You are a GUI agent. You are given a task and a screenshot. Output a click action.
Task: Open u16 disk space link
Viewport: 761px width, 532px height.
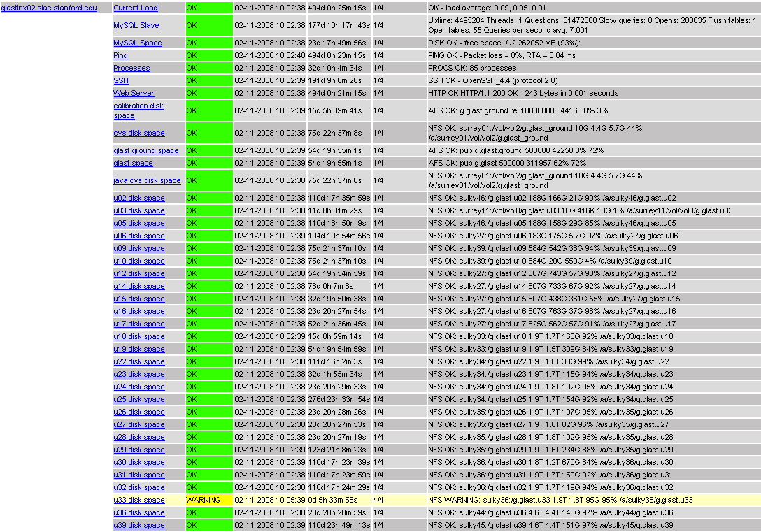(139, 311)
